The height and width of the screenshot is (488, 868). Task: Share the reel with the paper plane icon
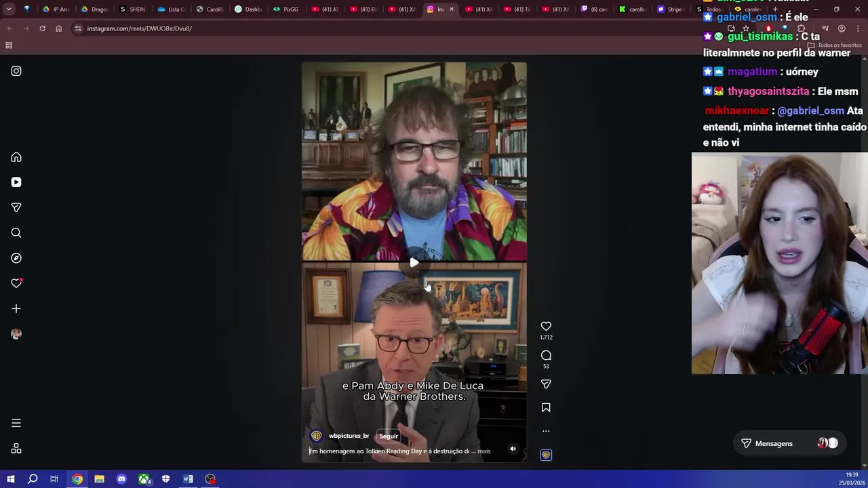coord(546,384)
